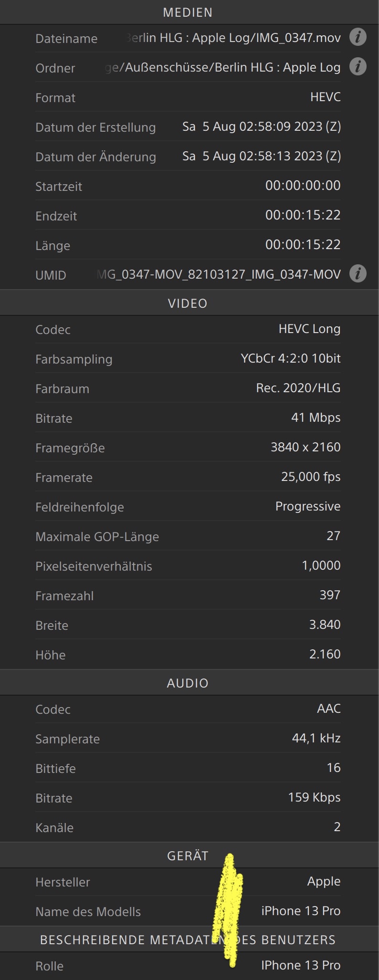
Task: Select the audio Samplerate value 44,1 kHz
Action: coord(316,738)
